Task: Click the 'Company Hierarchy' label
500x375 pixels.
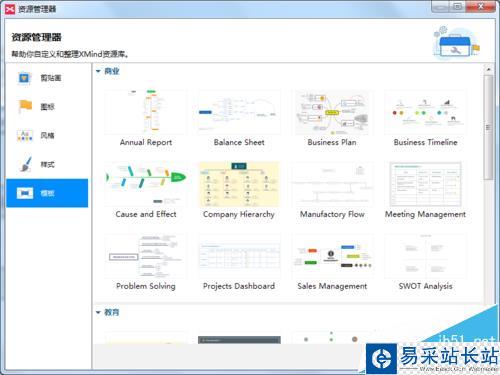Action: [x=239, y=214]
